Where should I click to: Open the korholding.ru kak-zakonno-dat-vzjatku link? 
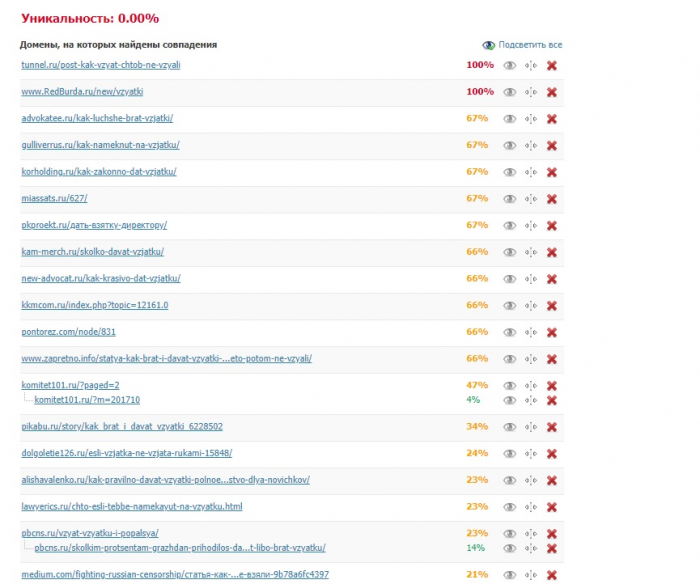pyautogui.click(x=99, y=171)
